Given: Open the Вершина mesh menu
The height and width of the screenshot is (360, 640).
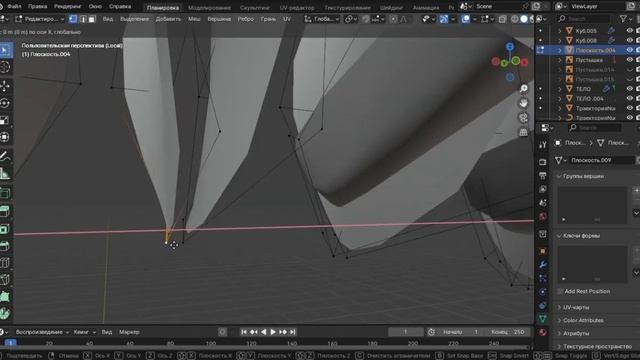Looking at the screenshot, I should (x=219, y=19).
